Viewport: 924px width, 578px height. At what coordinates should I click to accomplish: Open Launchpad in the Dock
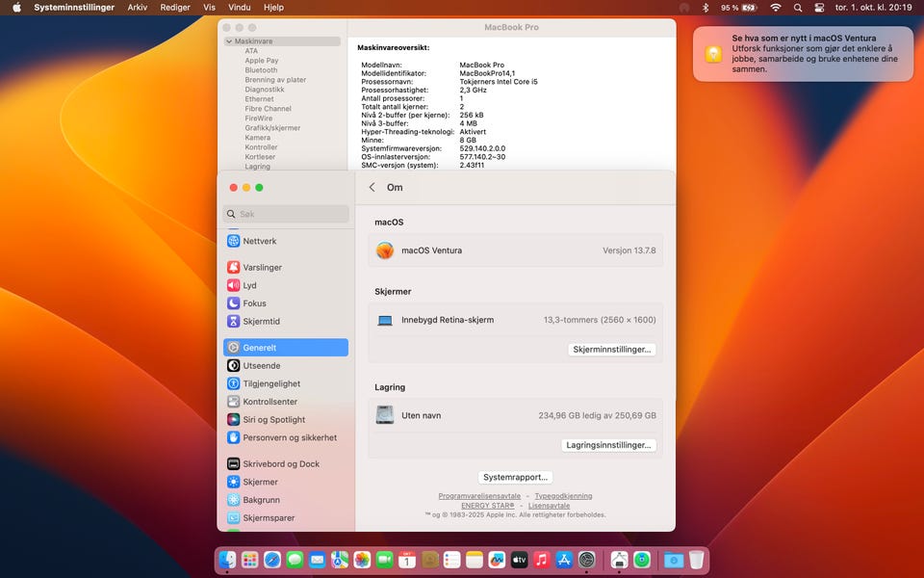point(250,559)
